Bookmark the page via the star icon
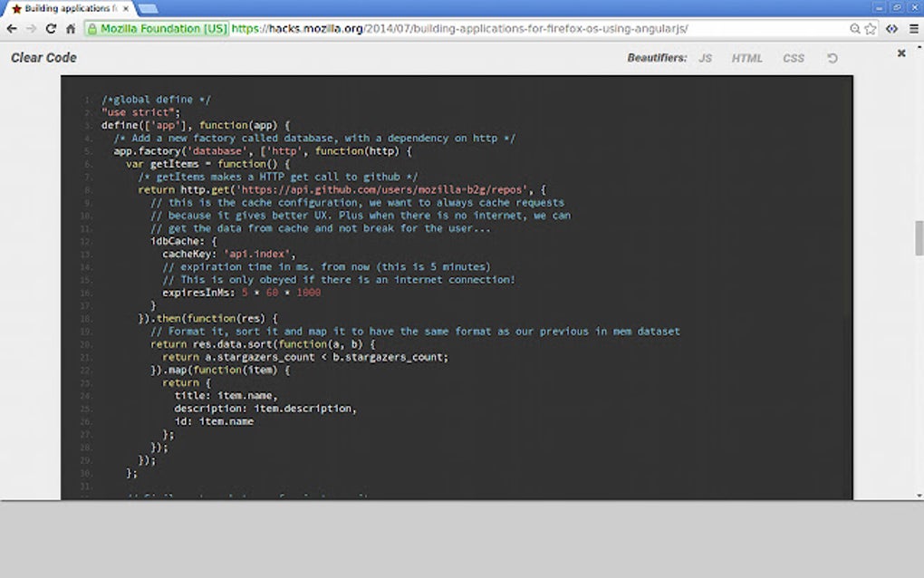The image size is (924, 578). [x=871, y=28]
